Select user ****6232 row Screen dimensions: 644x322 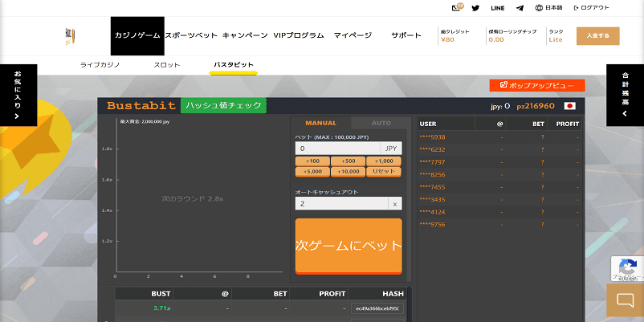pyautogui.click(x=499, y=149)
